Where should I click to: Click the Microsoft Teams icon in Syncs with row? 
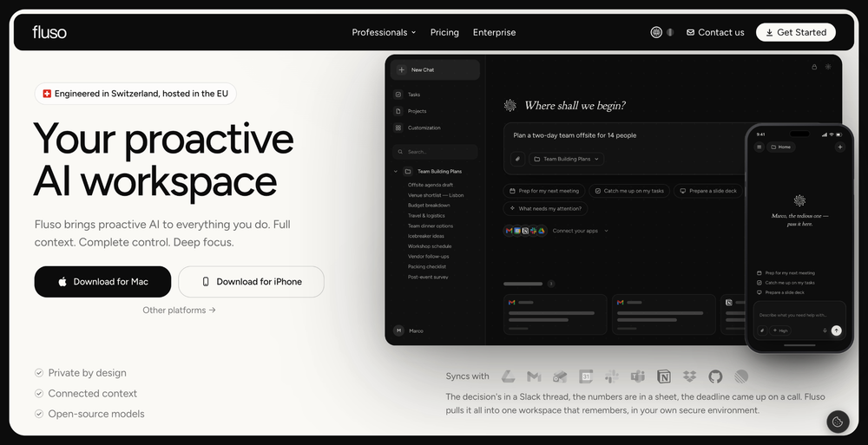(x=638, y=376)
